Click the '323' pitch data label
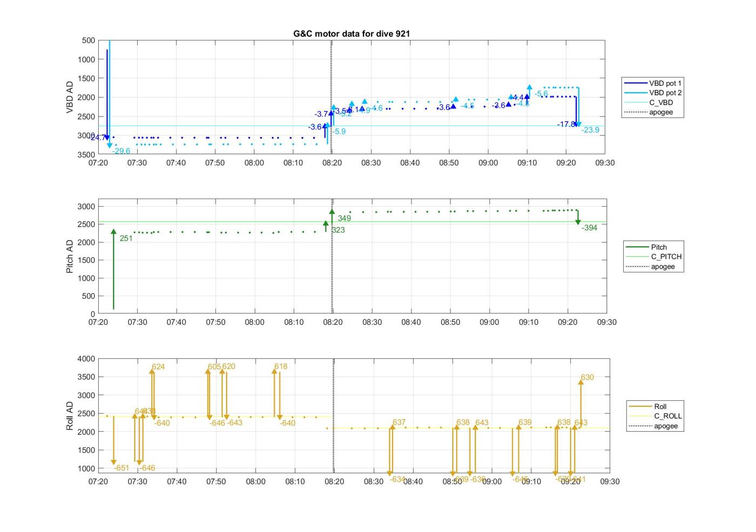 click(x=338, y=230)
